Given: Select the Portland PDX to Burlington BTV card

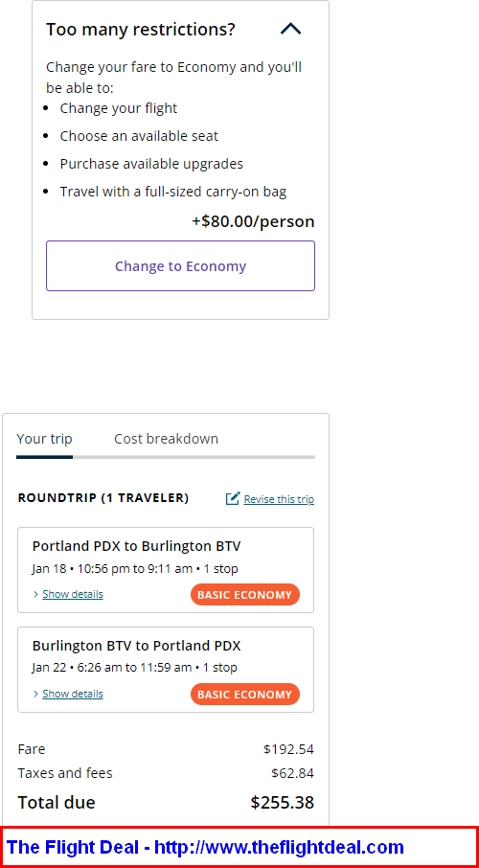Looking at the screenshot, I should click(166, 570).
